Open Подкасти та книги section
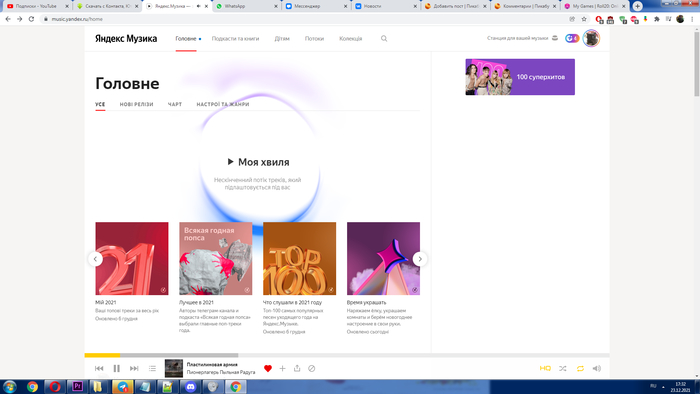 pyautogui.click(x=235, y=38)
